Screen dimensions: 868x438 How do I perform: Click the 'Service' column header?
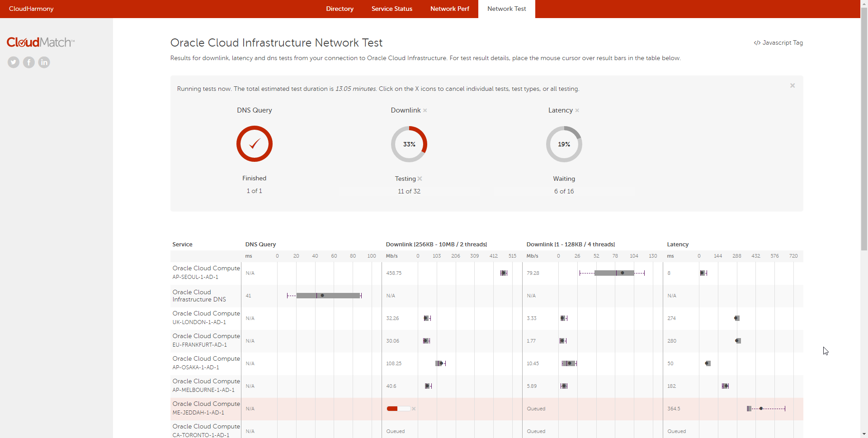pyautogui.click(x=182, y=245)
